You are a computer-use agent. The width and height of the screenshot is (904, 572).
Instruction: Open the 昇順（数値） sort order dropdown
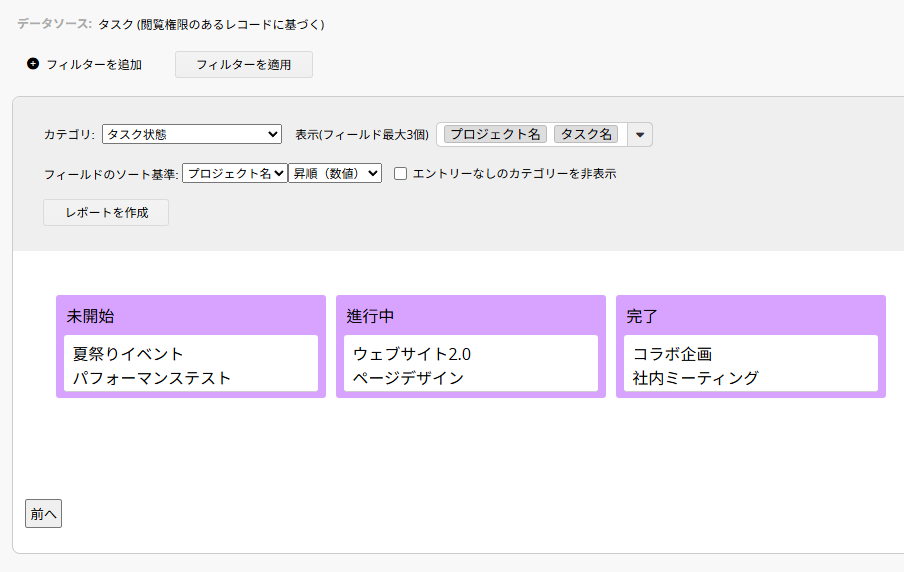click(x=335, y=173)
